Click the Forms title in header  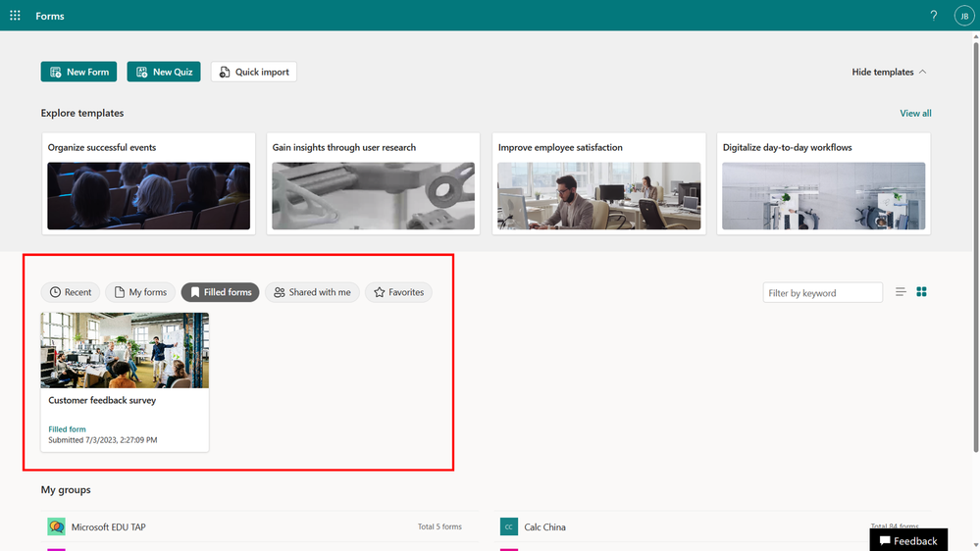pos(50,17)
